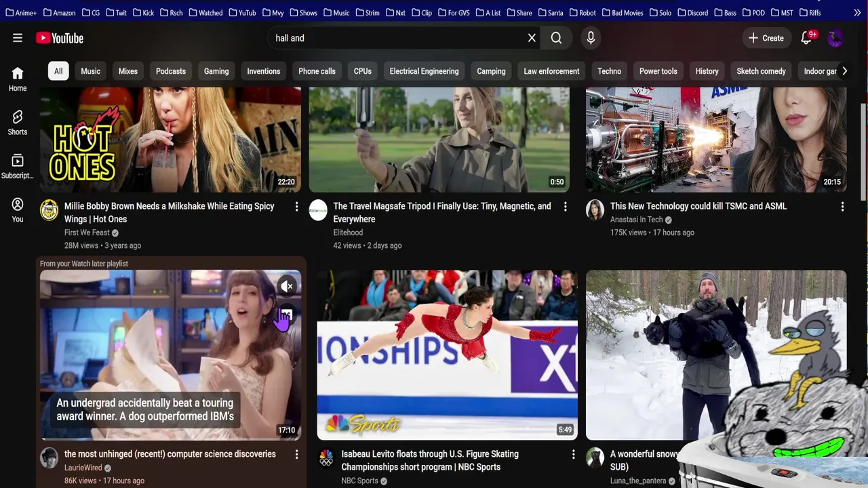Screen dimensions: 868x488
Task: Select the Techno filter chip
Action: pyautogui.click(x=609, y=71)
